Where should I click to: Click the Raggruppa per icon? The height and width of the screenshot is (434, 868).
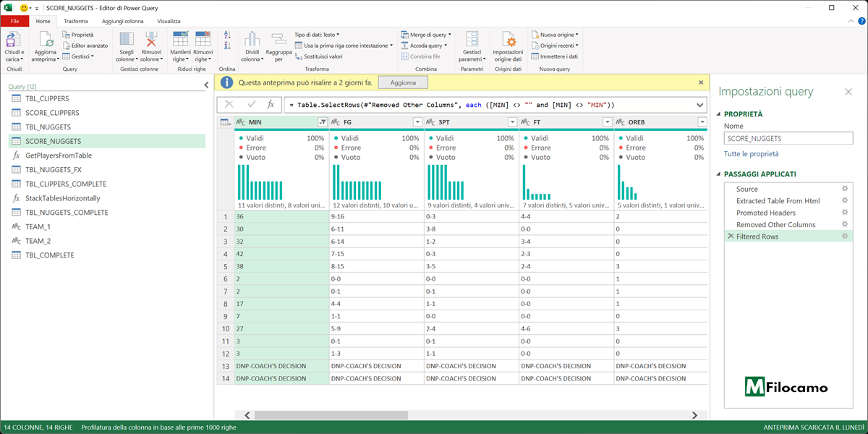click(x=278, y=40)
